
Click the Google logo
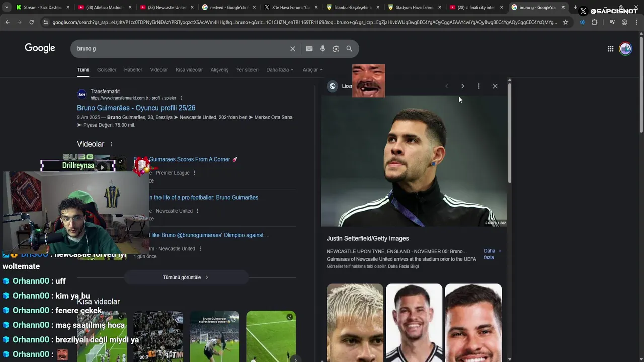click(40, 48)
